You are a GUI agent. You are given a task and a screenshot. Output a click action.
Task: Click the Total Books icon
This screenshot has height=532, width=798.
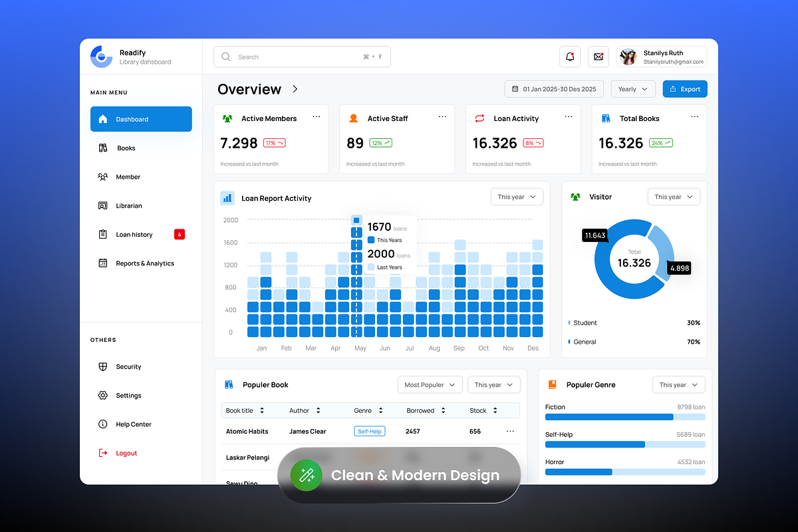click(606, 118)
